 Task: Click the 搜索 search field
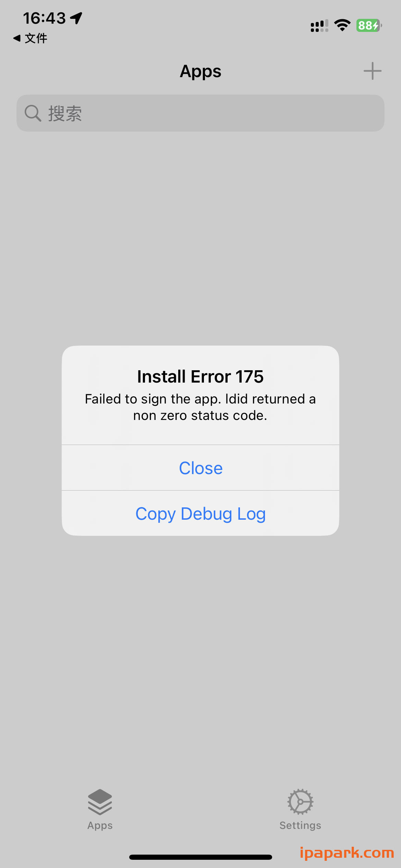(200, 113)
